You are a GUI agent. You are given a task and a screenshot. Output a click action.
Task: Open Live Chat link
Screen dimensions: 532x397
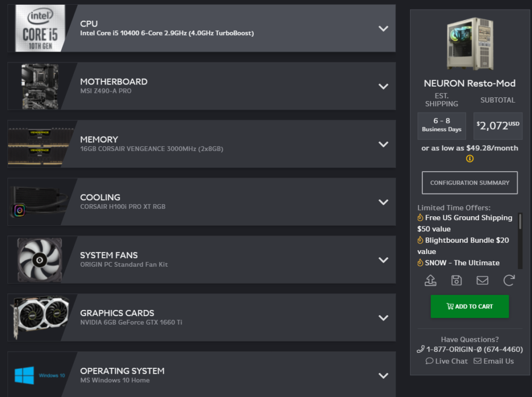pos(446,361)
